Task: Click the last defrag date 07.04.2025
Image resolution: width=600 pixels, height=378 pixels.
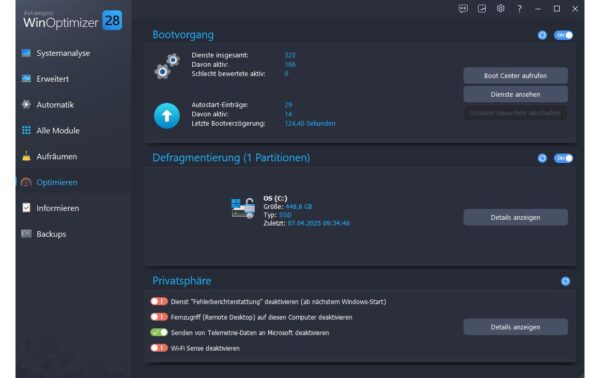Action: pos(318,223)
